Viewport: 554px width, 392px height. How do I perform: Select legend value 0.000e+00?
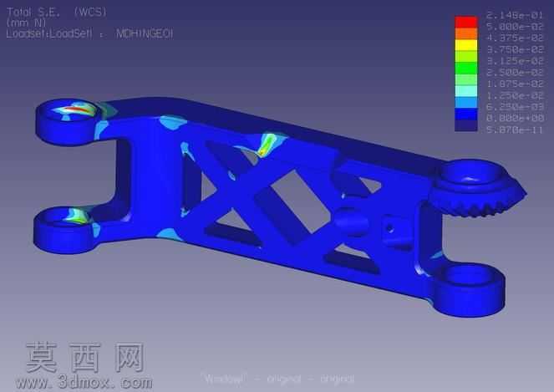515,118
